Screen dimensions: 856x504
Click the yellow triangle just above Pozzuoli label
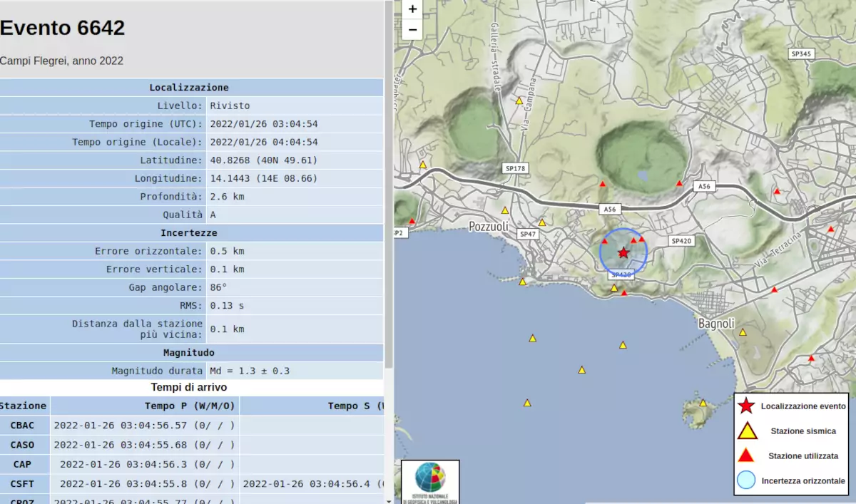click(505, 210)
